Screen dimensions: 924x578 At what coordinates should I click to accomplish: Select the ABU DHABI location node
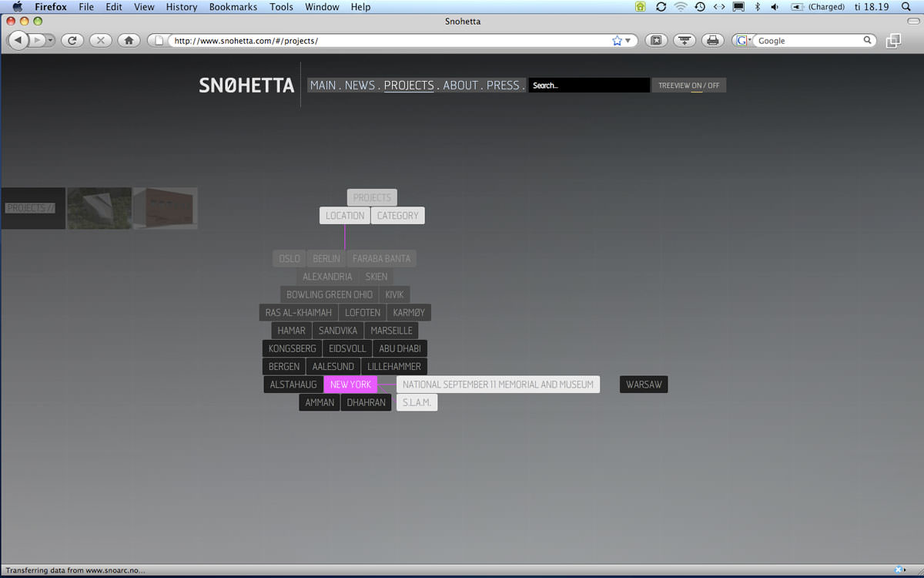(400, 348)
